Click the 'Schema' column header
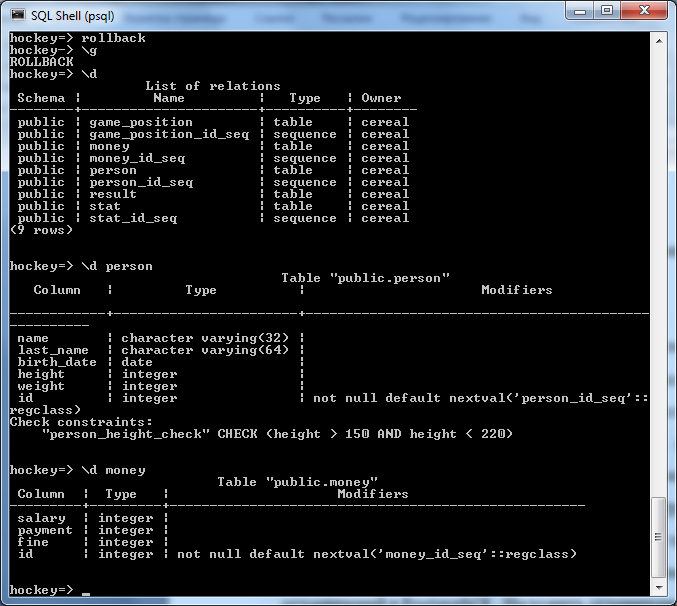Screen dimensions: 677x606 pos(41,98)
